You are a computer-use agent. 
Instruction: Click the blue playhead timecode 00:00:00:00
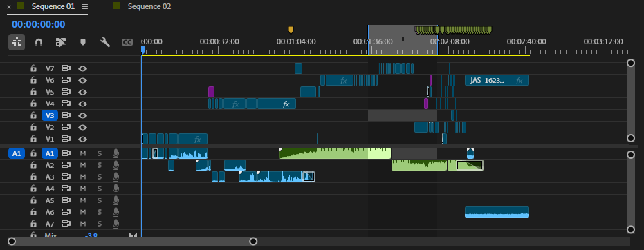coord(39,24)
